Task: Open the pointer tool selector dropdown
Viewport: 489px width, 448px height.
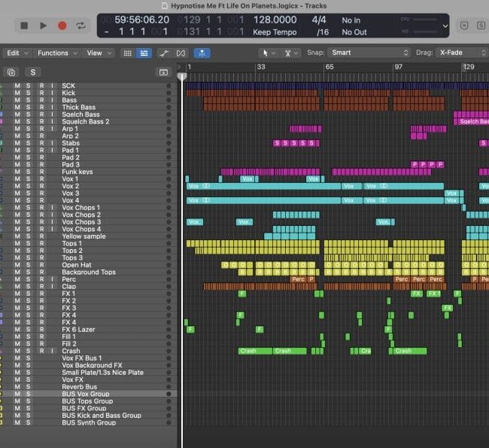Action: click(267, 53)
